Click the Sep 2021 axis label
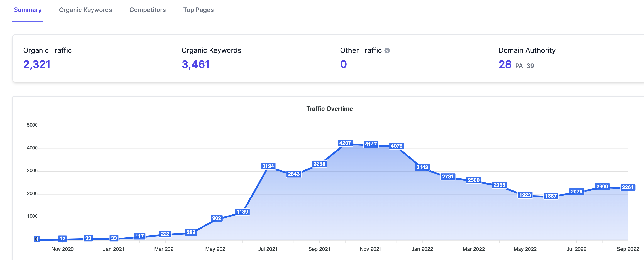 click(x=320, y=249)
